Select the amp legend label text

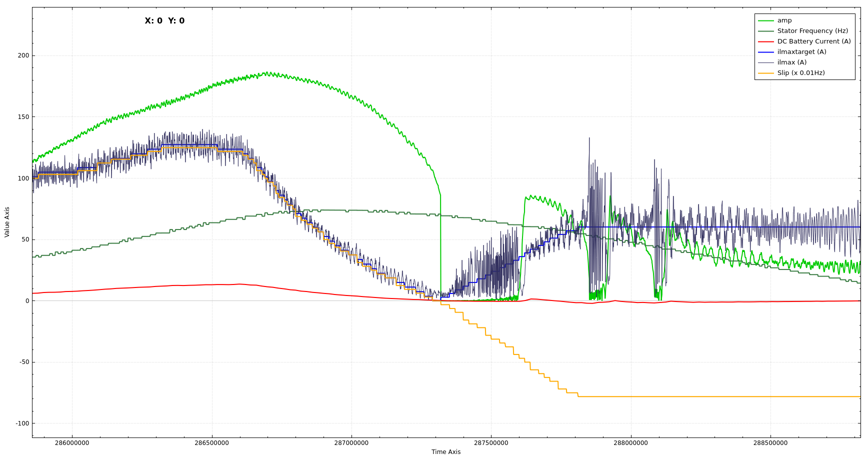coord(784,20)
